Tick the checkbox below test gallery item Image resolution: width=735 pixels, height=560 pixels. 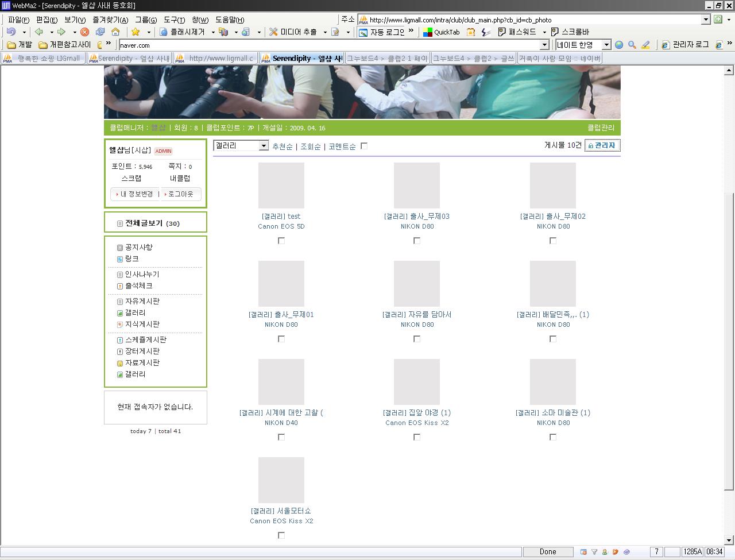[x=281, y=241]
